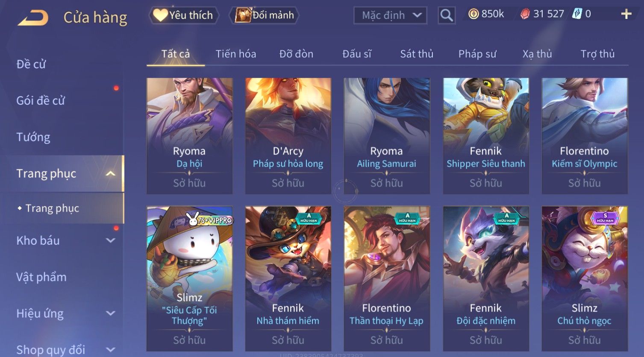Open Yêu thích heart favorites
This screenshot has height=357, width=644.
click(184, 15)
